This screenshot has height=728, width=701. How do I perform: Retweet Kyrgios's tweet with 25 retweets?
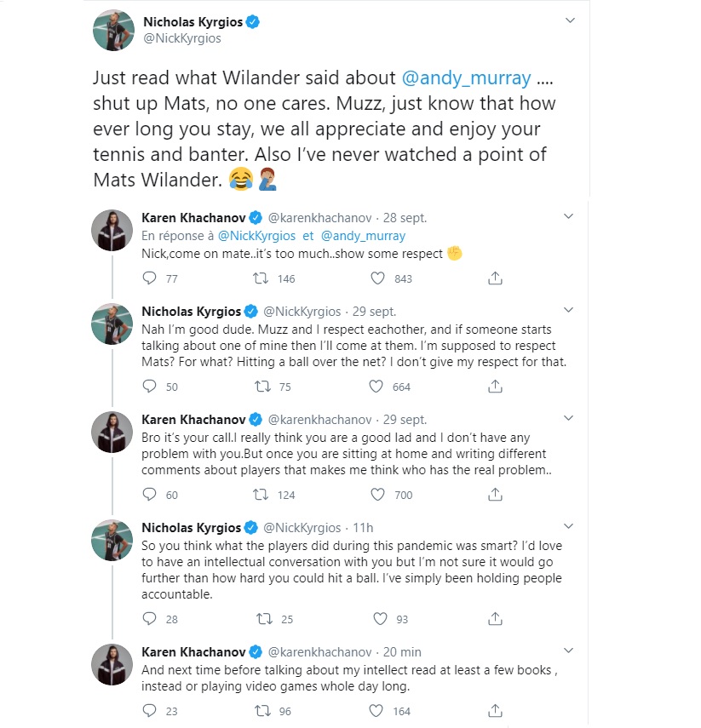point(263,618)
